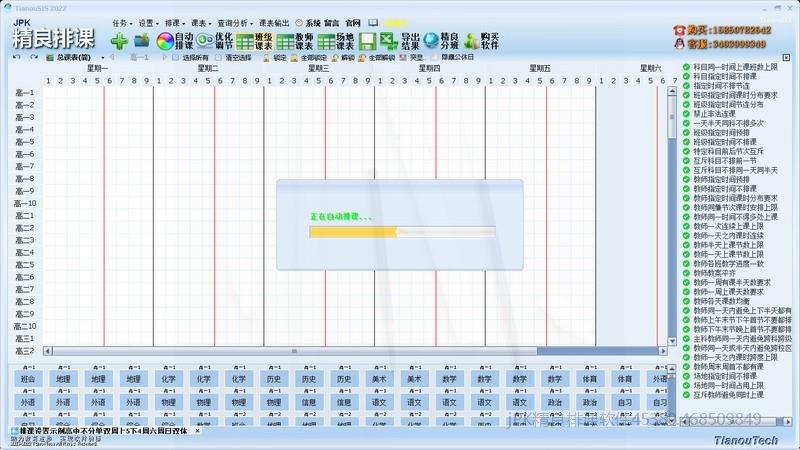Show the 教师课表 teacher timetable

pos(295,41)
